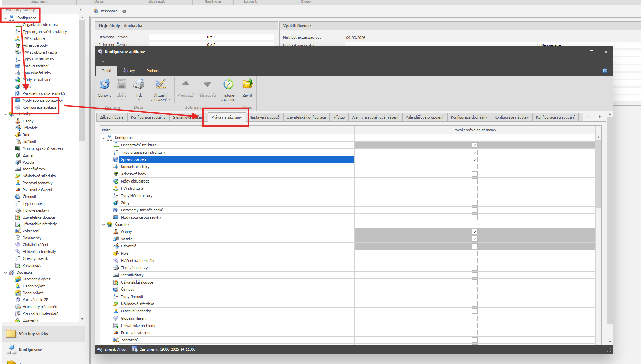Open Tisk dropdown arrow
This screenshot has width=641, height=364.
pyautogui.click(x=139, y=100)
